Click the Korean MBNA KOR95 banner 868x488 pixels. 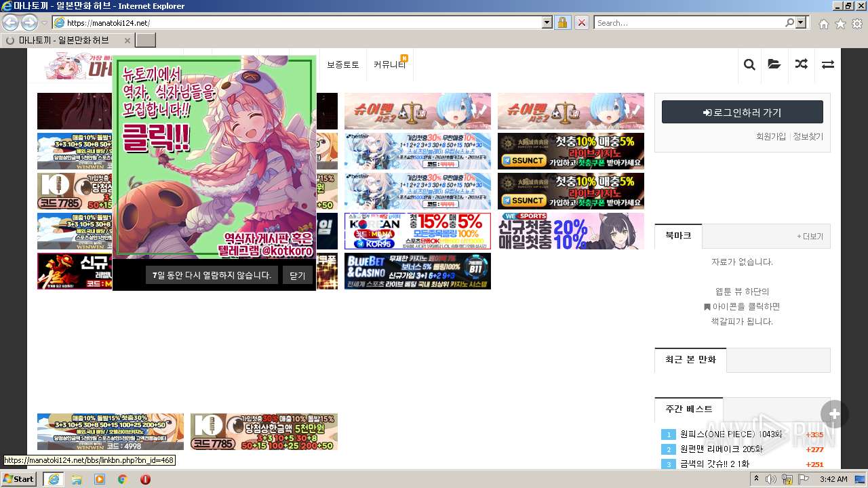[x=417, y=231]
